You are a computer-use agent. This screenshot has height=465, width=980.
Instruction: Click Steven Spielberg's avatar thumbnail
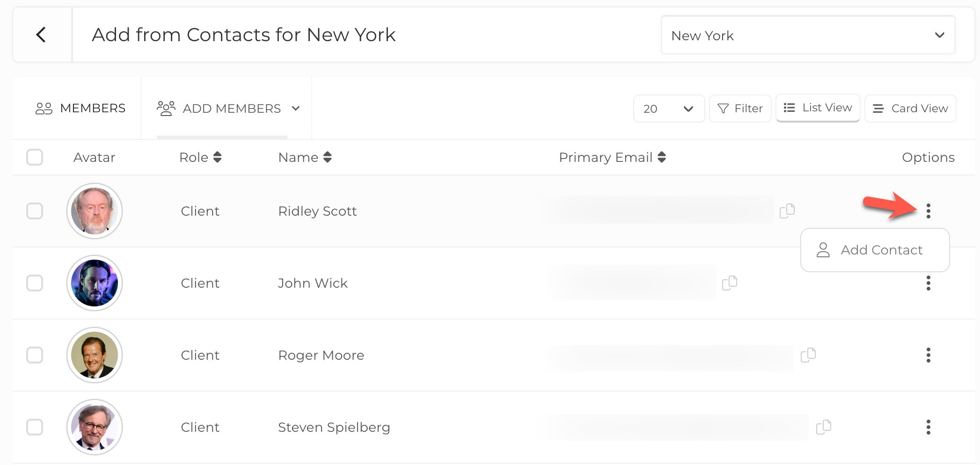(x=95, y=427)
